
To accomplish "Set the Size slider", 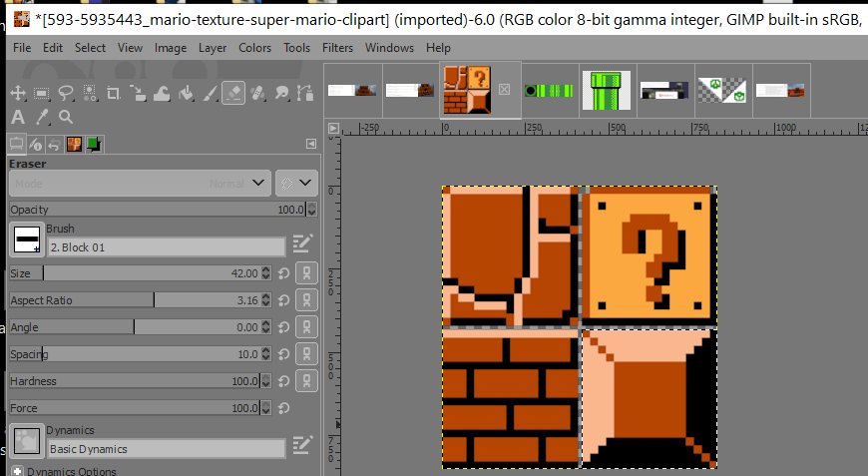I will coord(135,273).
